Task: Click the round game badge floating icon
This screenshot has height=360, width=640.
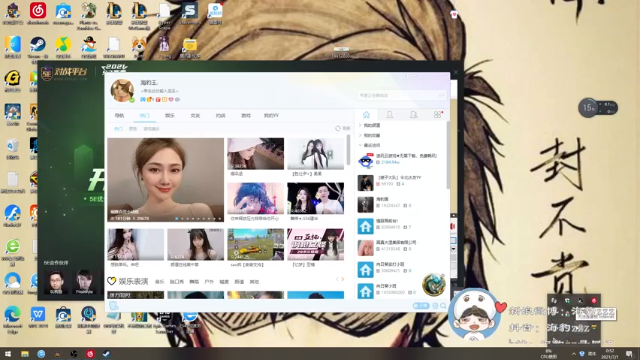Action: pos(433,284)
